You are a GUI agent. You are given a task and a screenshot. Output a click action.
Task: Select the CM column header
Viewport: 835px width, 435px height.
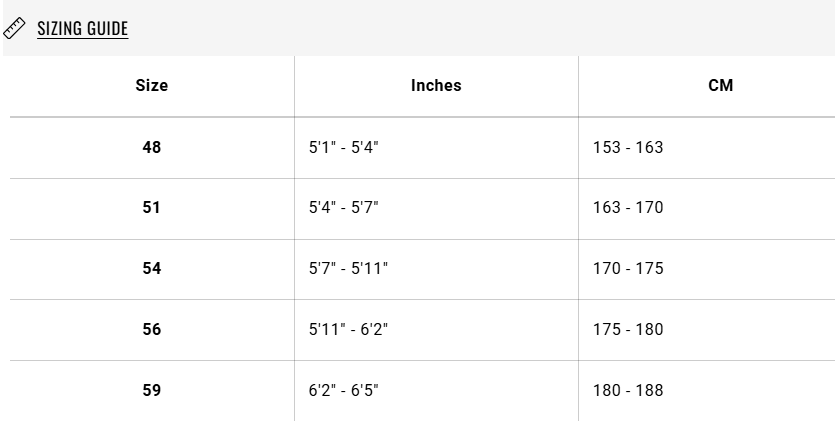tap(721, 86)
